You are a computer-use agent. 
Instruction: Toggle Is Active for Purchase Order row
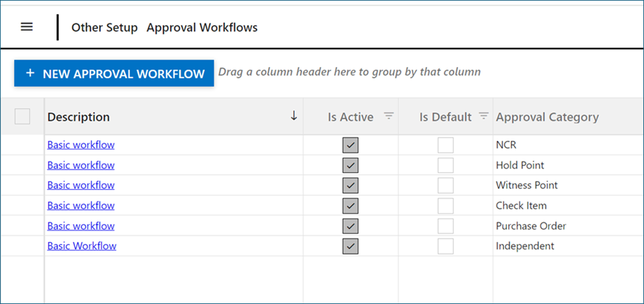351,226
